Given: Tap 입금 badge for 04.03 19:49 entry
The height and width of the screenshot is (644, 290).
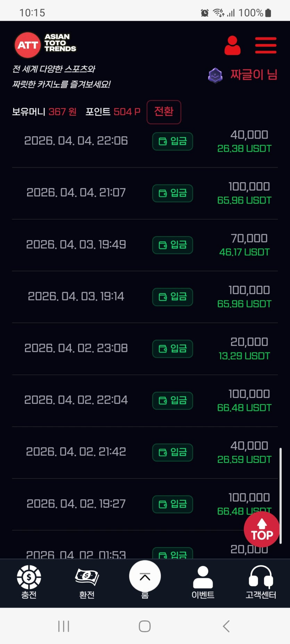Looking at the screenshot, I should point(173,245).
